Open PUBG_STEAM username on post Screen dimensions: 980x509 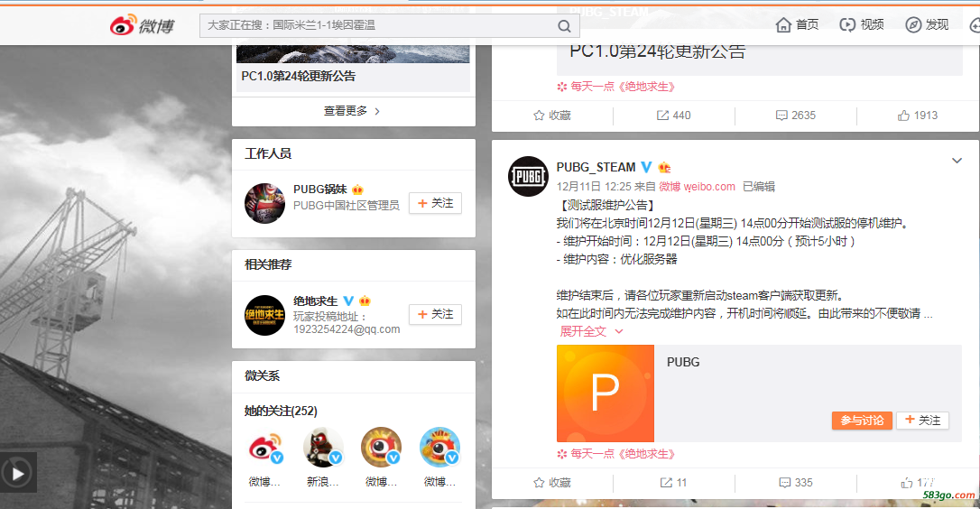click(x=596, y=168)
